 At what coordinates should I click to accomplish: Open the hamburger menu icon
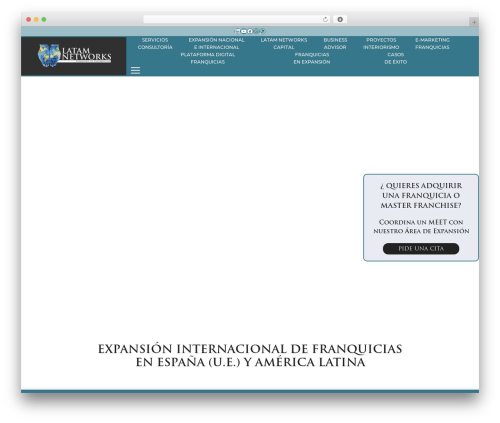[135, 70]
